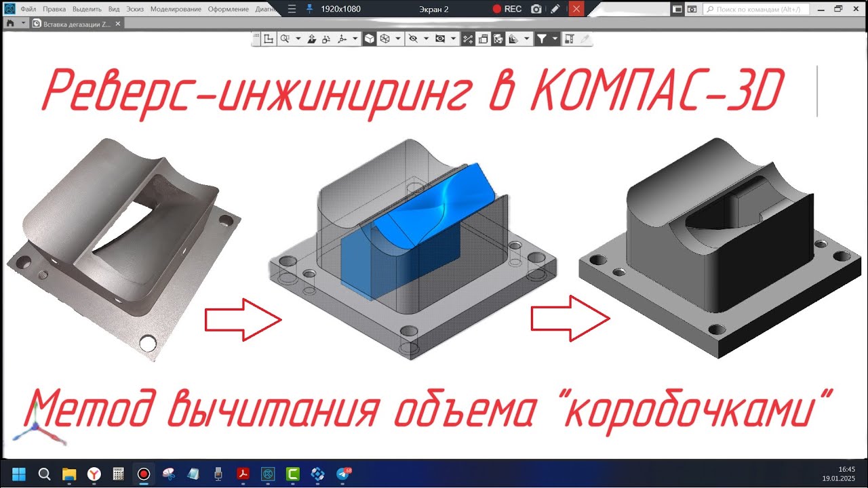Expand the hide objects dropdown arrow
Image resolution: width=868 pixels, height=488 pixels.
pyautogui.click(x=426, y=39)
